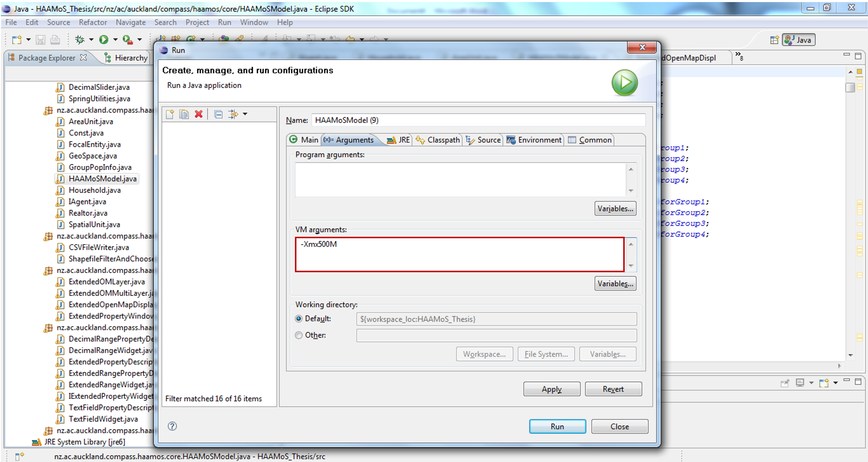This screenshot has height=462, width=868.
Task: Select the Other working directory radio
Action: [299, 335]
